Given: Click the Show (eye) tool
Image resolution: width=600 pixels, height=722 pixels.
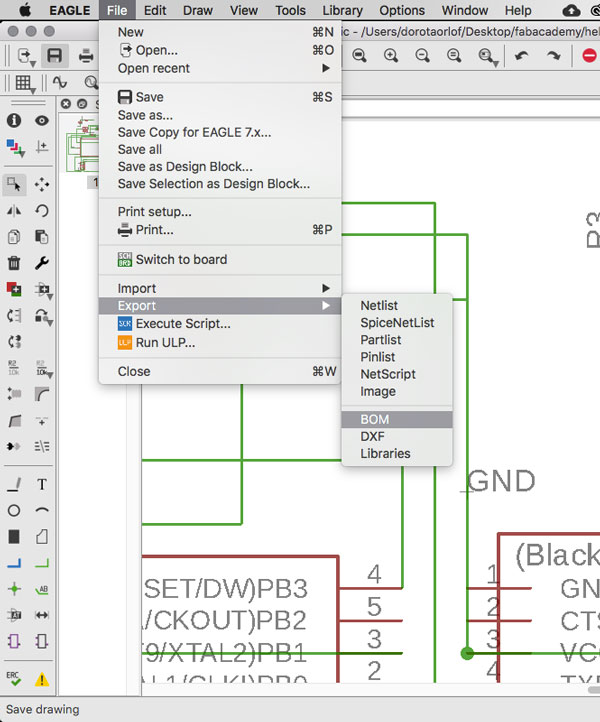Looking at the screenshot, I should click(42, 121).
